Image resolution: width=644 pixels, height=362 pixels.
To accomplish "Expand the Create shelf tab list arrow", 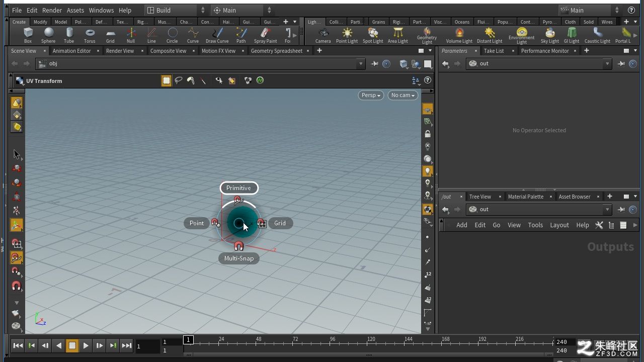I will pyautogui.click(x=295, y=22).
